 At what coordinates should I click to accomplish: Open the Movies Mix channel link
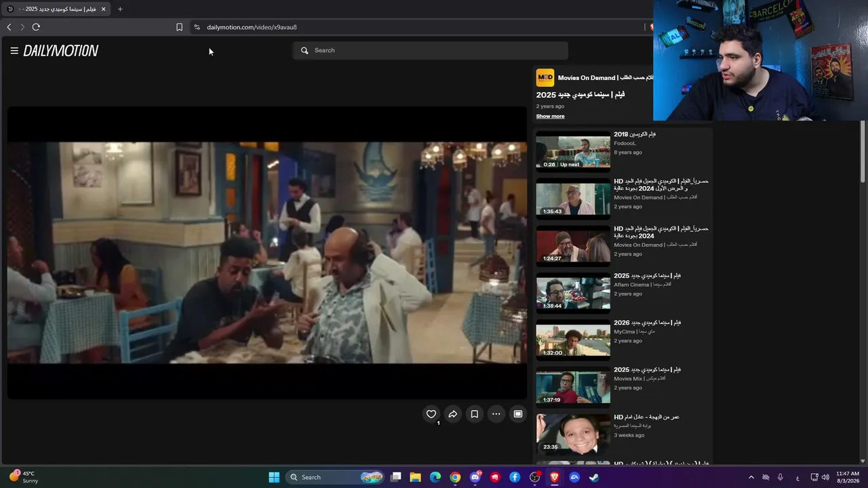(x=639, y=378)
